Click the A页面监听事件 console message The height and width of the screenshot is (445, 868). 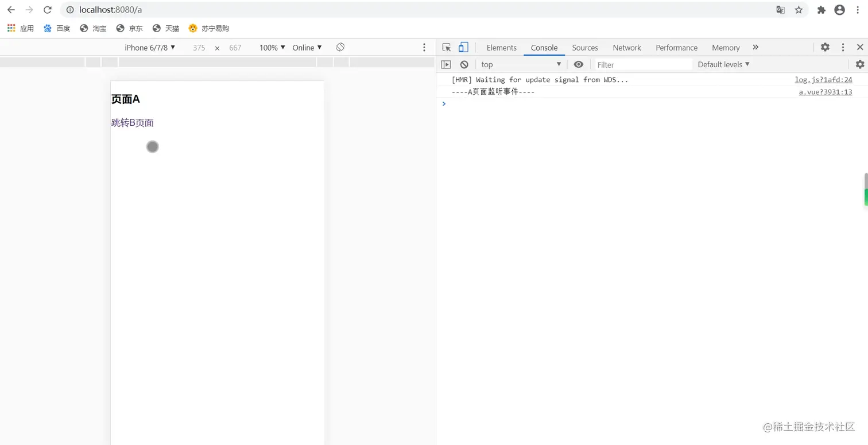pyautogui.click(x=493, y=92)
